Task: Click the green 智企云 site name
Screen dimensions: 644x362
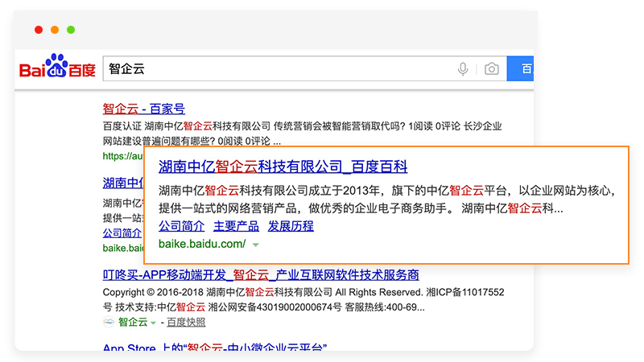Action: point(133,323)
